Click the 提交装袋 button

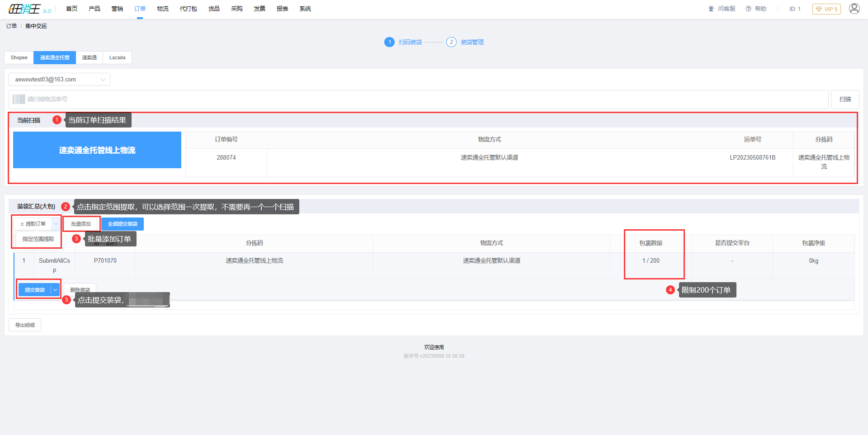(35, 290)
